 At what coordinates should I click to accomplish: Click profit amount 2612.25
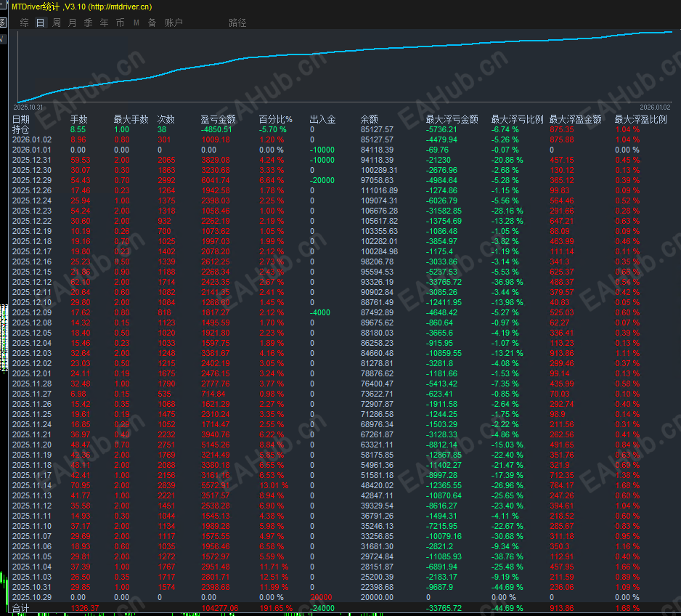[x=216, y=262]
